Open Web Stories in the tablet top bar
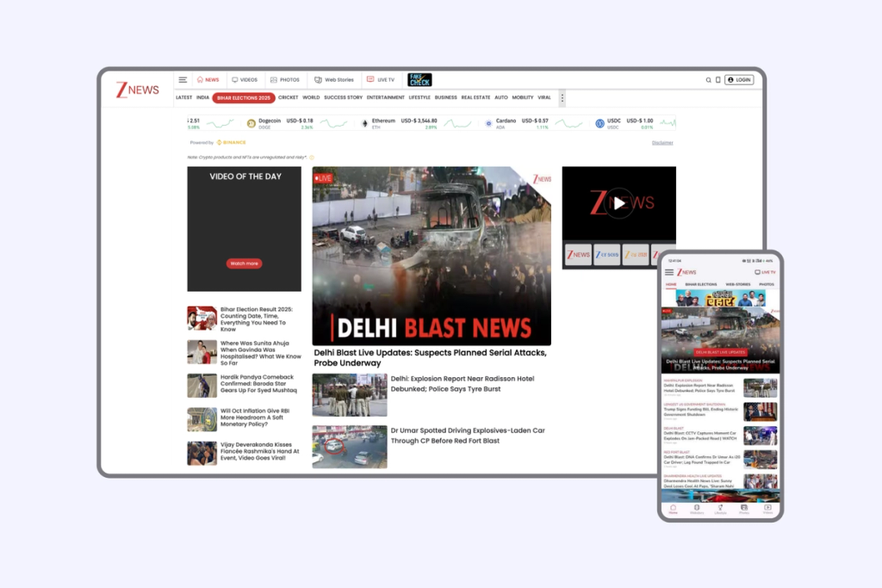Screen dimensions: 882x588 click(x=333, y=80)
